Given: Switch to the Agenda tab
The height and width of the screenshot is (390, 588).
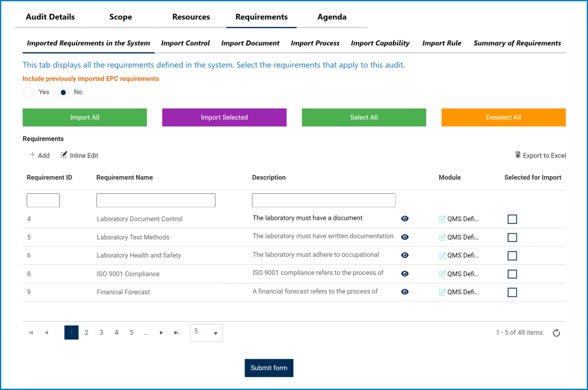Looking at the screenshot, I should click(332, 17).
